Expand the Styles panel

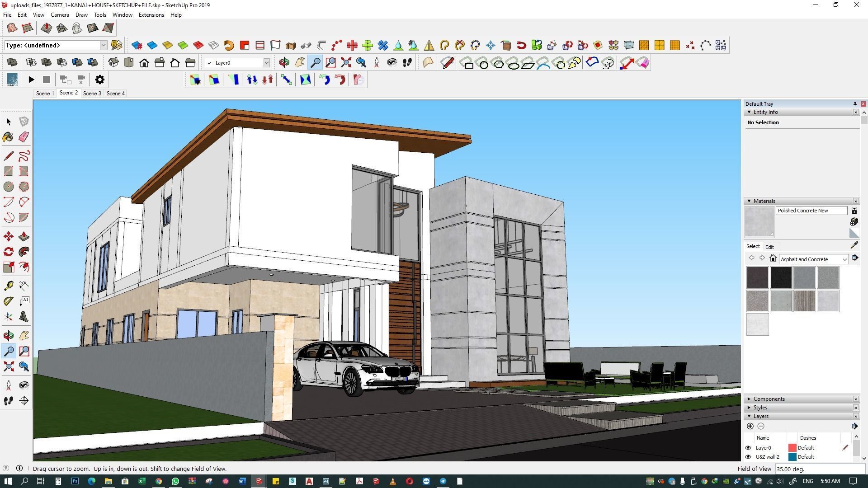tap(749, 408)
